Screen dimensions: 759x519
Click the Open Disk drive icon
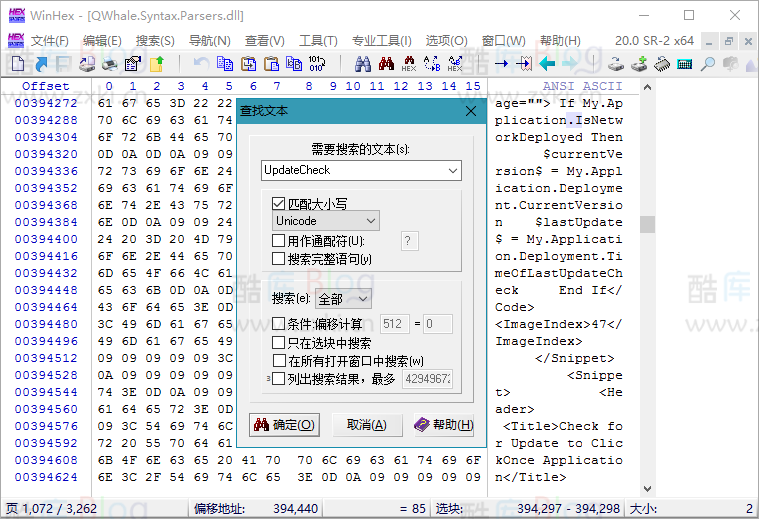tap(616, 63)
